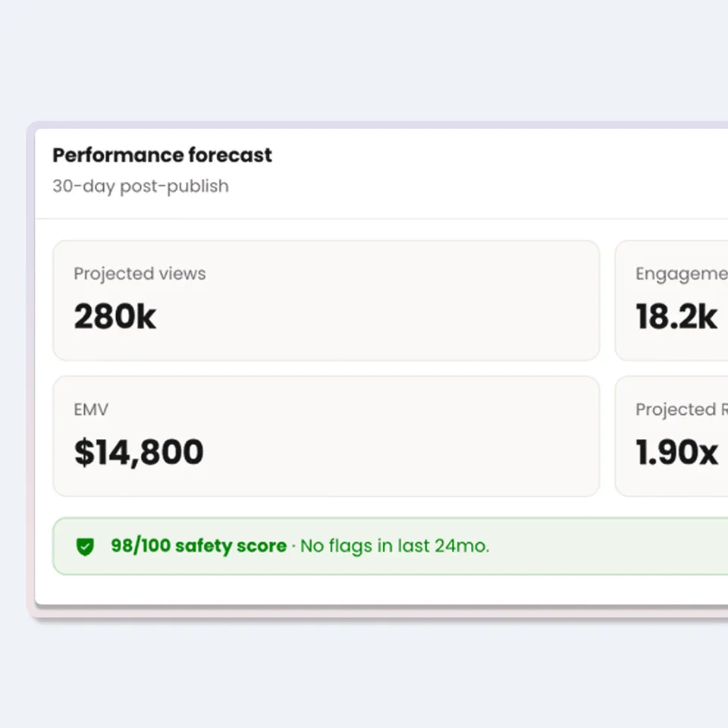Click the $14,800 EMV value
Screen dimensions: 728x728
coord(139,452)
